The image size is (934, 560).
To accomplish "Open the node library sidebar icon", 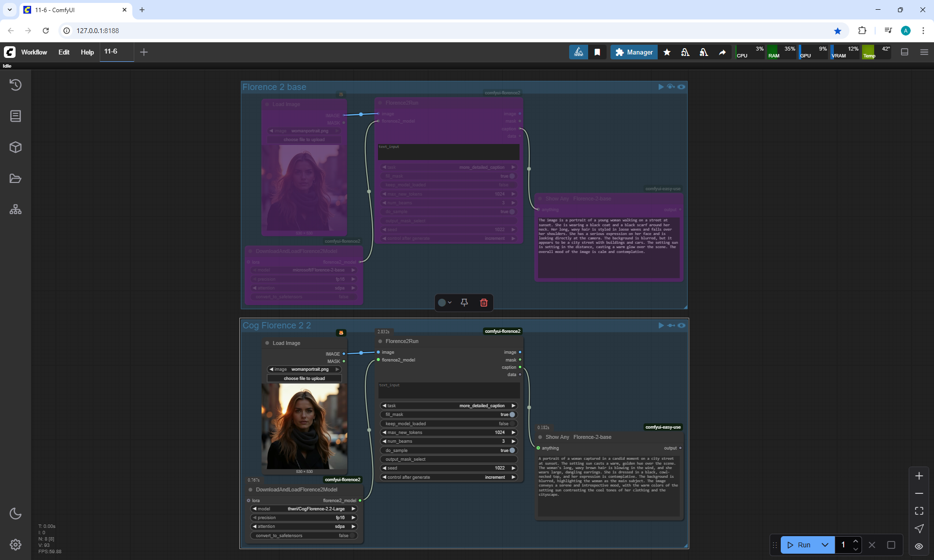I will click(16, 116).
